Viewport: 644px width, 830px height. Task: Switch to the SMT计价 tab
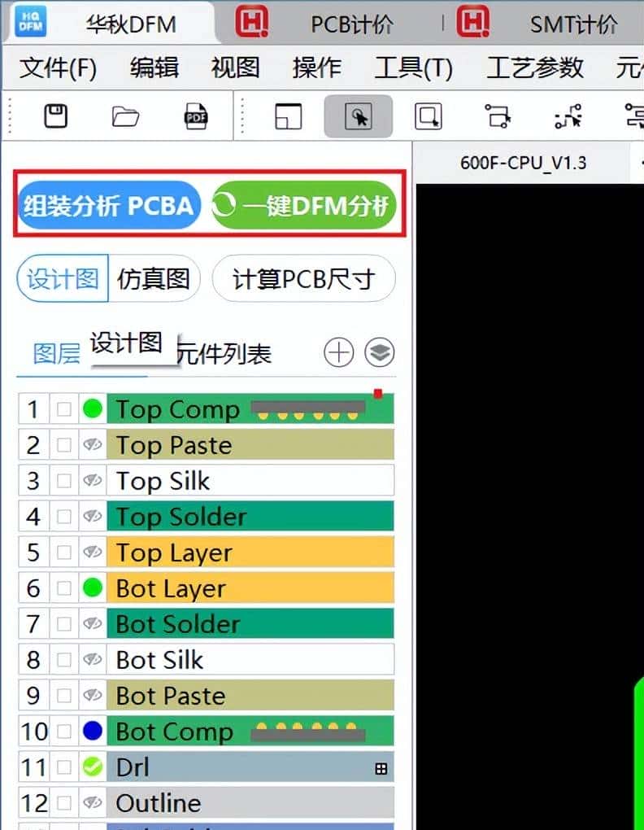click(x=574, y=24)
